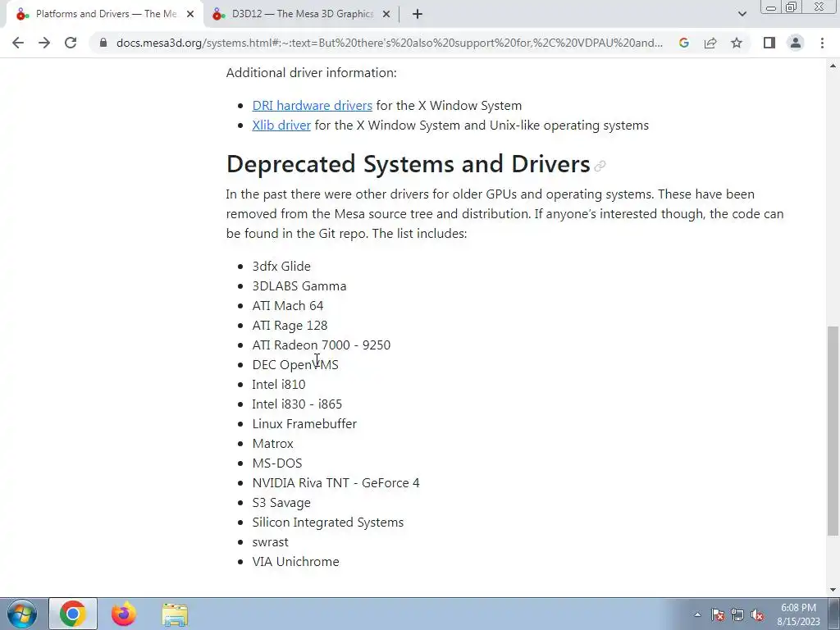Viewport: 840px width, 630px height.
Task: Click 'Additional driver information:' text
Action: tap(311, 73)
